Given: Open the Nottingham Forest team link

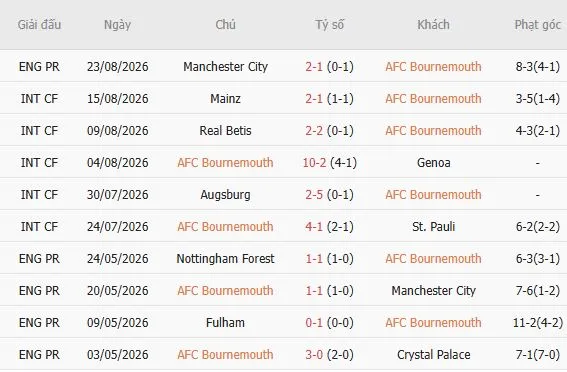Looking at the screenshot, I should (225, 259).
